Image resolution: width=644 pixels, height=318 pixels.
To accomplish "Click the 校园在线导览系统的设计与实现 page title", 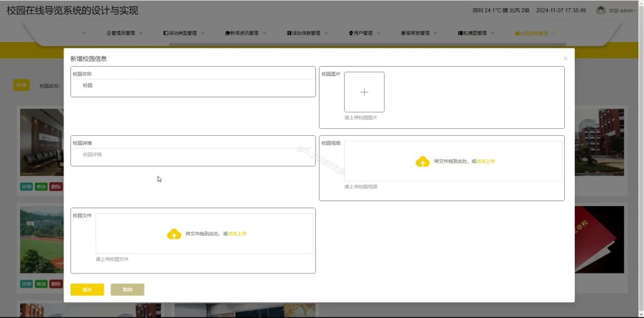I will click(x=72, y=11).
